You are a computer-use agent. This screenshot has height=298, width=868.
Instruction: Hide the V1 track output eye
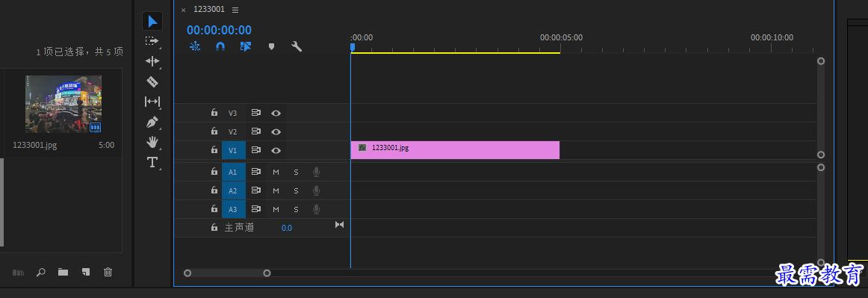click(x=276, y=150)
